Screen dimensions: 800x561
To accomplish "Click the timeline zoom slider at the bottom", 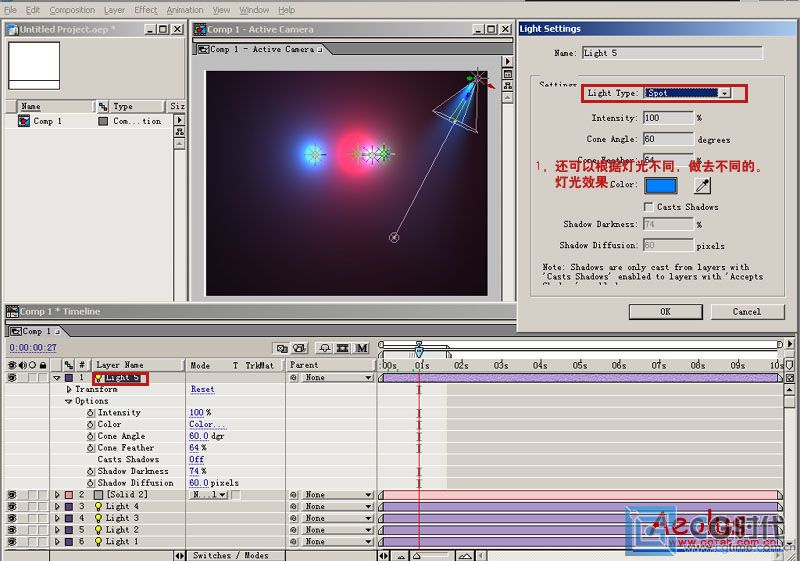I will (x=417, y=556).
